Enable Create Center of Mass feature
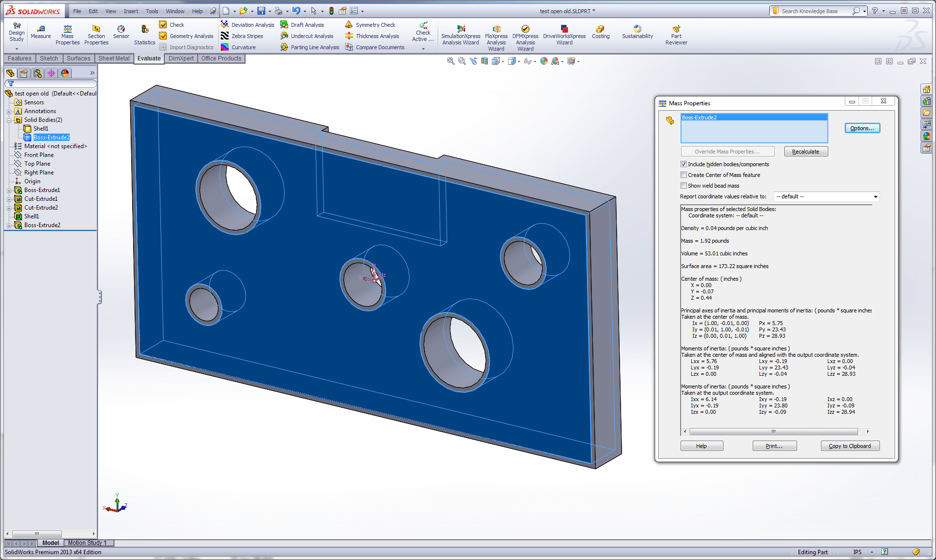Image resolution: width=936 pixels, height=560 pixels. (683, 175)
